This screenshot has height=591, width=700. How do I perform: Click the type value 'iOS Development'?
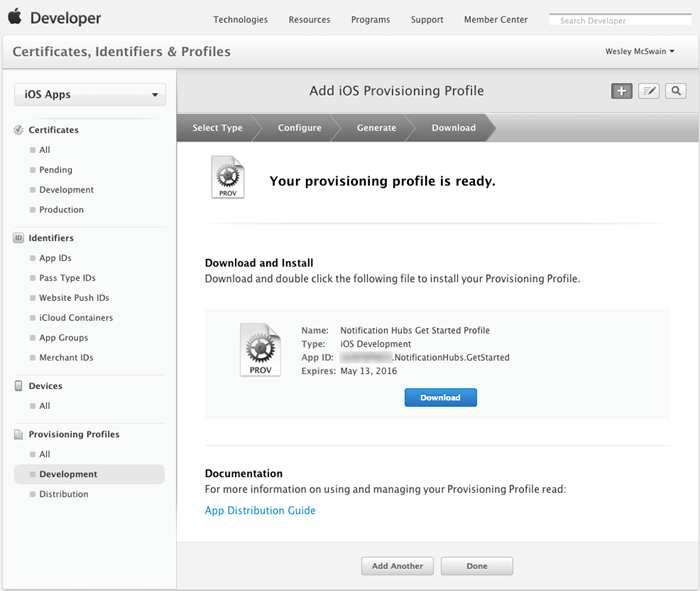(375, 344)
